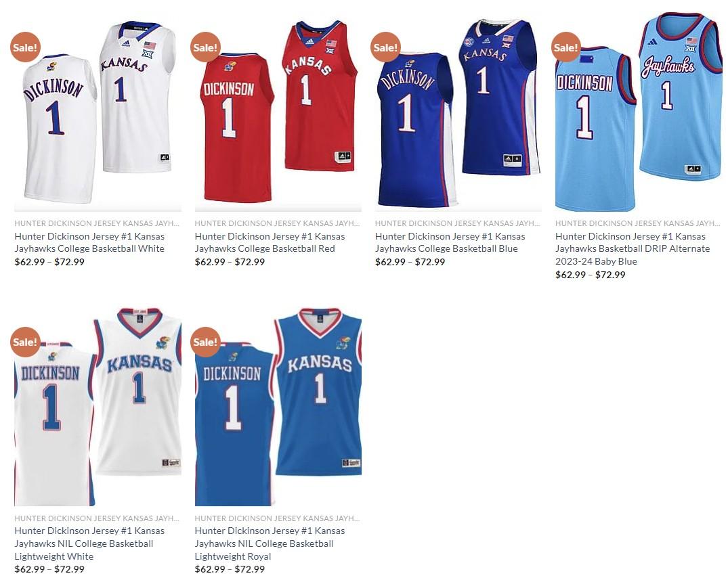
Task: Open NIL Lightweight White jersey image
Action: pos(98,407)
